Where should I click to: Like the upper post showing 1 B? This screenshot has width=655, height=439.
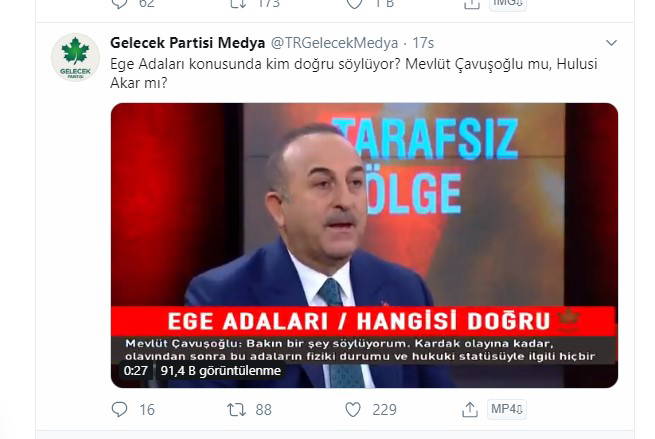click(x=354, y=4)
